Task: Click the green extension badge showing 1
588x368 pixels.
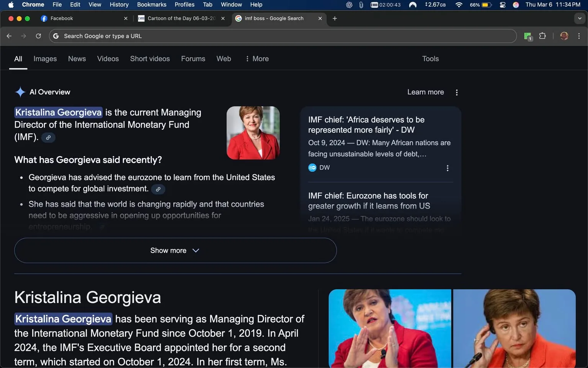Action: tap(528, 36)
